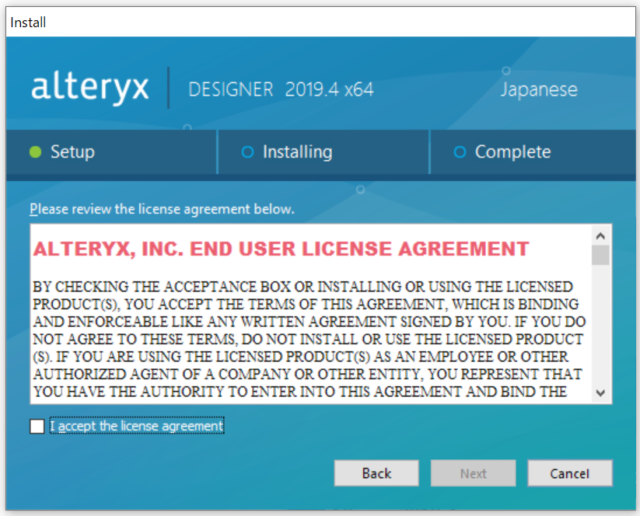
Task: Click the license text scroll-down arrow
Action: tap(600, 393)
